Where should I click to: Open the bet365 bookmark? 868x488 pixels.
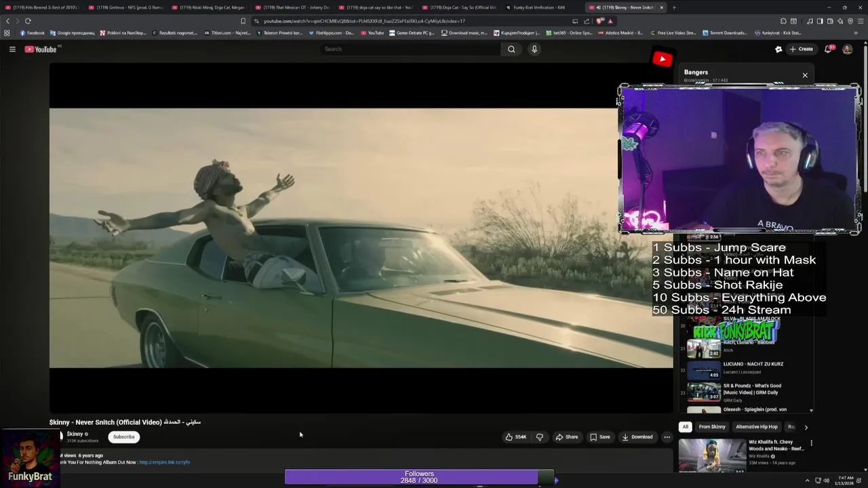coord(568,33)
